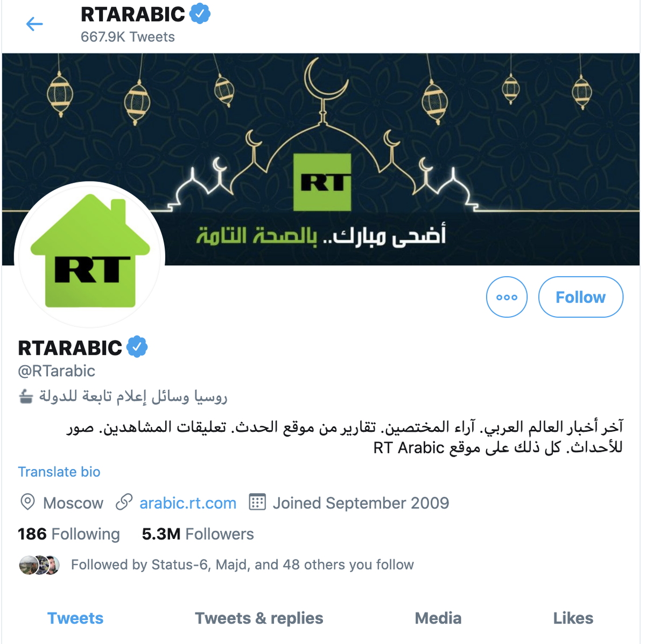View the 186 Following list
The image size is (646, 644).
point(69,534)
